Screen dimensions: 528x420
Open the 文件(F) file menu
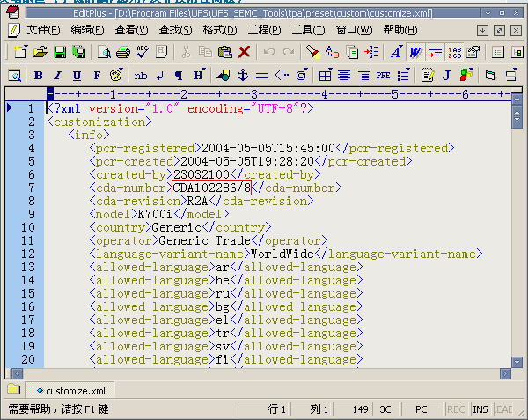44,30
